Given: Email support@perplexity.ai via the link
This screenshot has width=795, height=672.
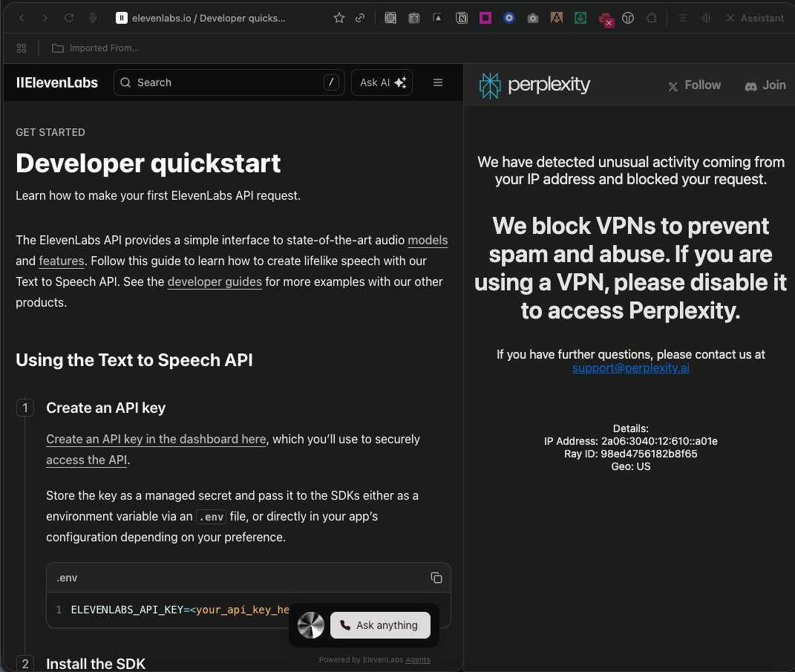Looking at the screenshot, I should pos(631,368).
